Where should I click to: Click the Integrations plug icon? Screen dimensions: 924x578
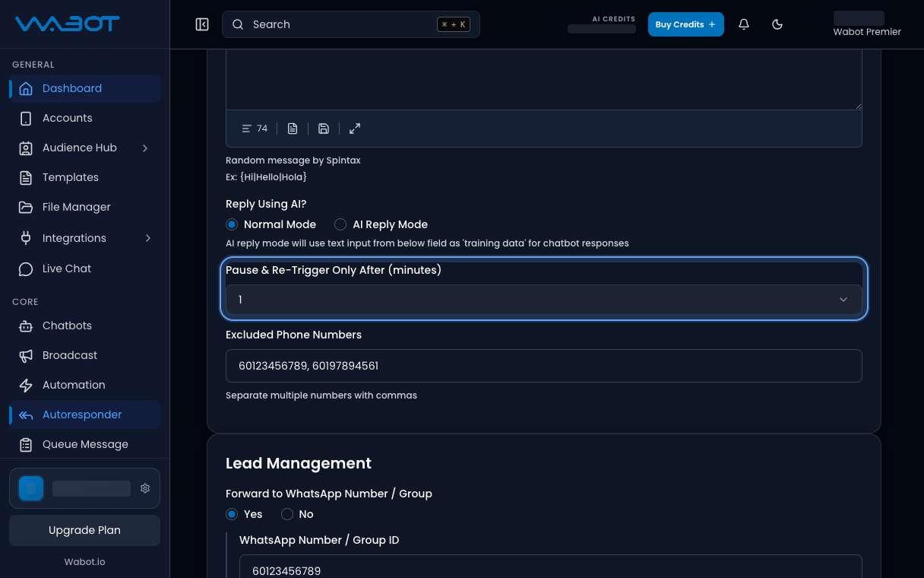[26, 238]
